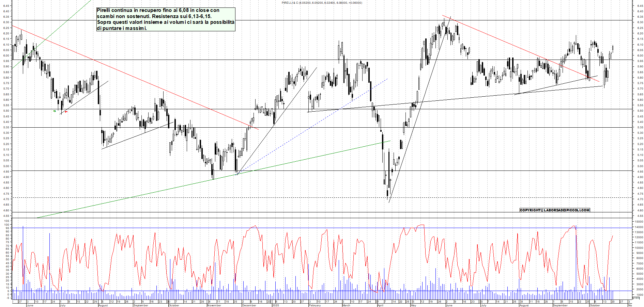
Task: Click the 'December' label on time axis
Action: 249,305
